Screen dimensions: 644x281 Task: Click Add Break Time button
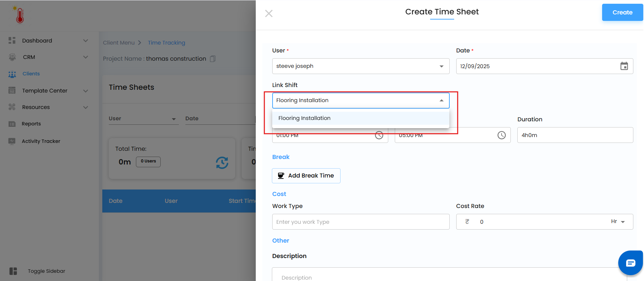click(x=306, y=176)
